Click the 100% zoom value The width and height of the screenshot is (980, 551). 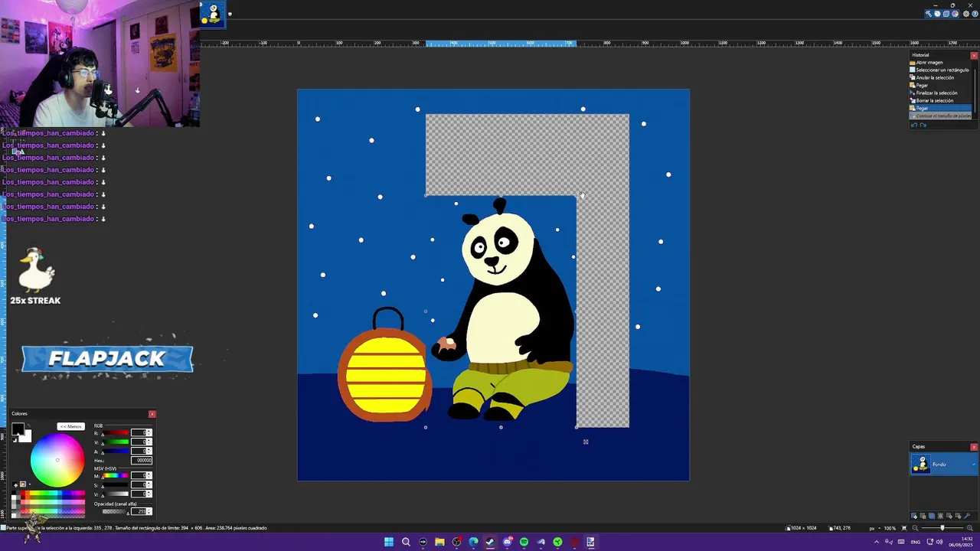pyautogui.click(x=890, y=528)
